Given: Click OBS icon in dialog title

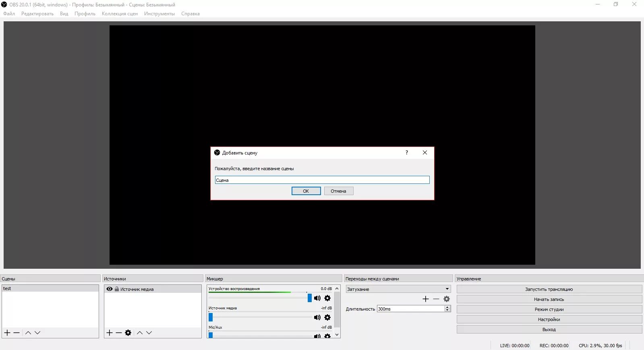Looking at the screenshot, I should pos(217,152).
